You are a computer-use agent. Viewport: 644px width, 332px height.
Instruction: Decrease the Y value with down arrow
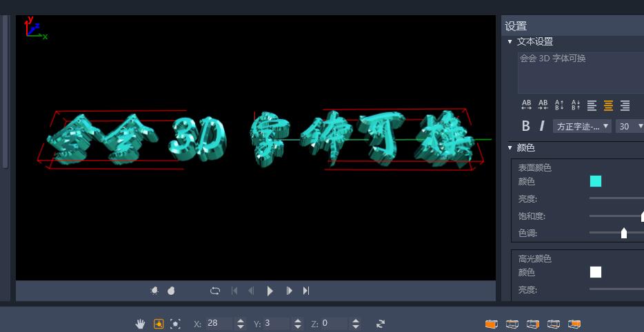pyautogui.click(x=298, y=326)
